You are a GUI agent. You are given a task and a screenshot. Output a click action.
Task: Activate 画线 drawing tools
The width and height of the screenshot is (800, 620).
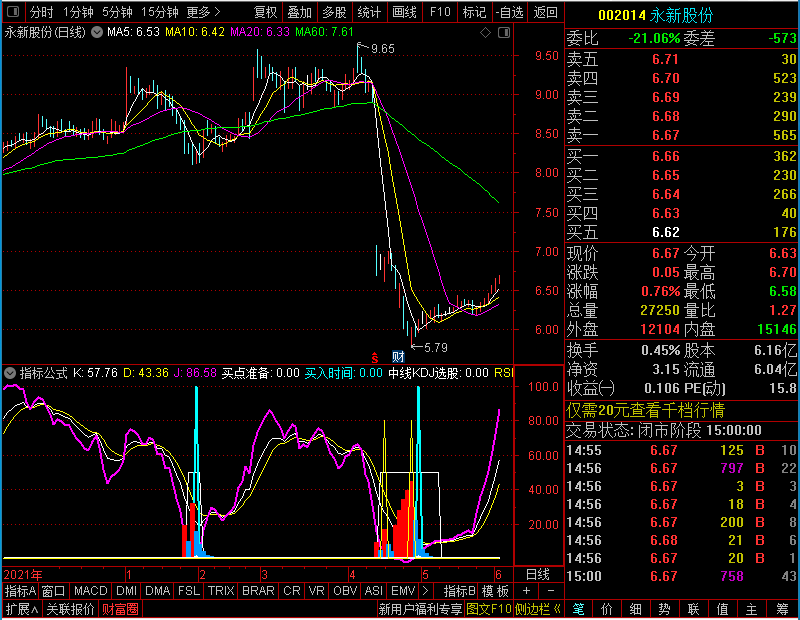pos(404,12)
